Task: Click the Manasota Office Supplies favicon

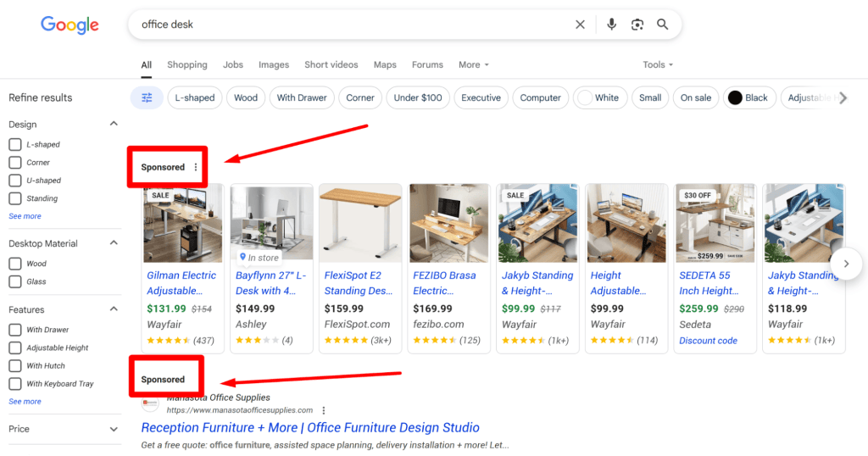Action: (150, 403)
